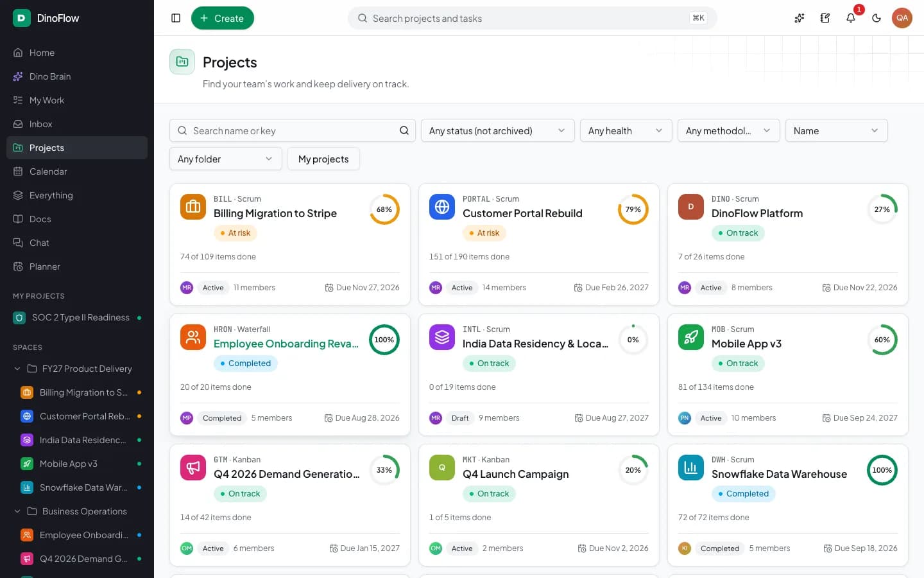Open the Calendar page
Image resolution: width=924 pixels, height=578 pixels.
[77, 171]
